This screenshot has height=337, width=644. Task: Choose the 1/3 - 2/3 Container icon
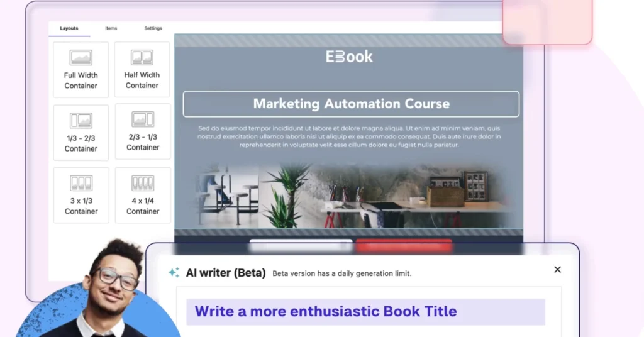(x=81, y=121)
